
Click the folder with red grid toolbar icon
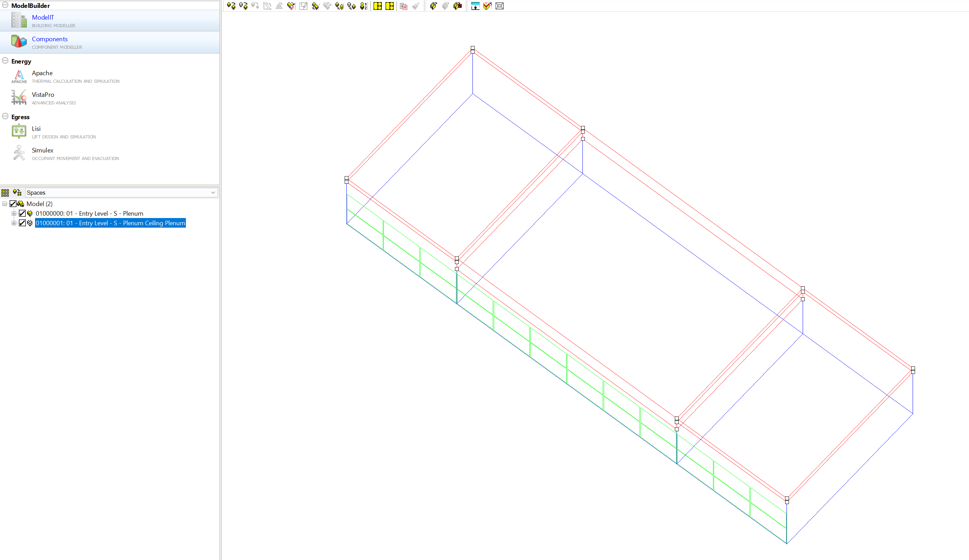pos(458,6)
